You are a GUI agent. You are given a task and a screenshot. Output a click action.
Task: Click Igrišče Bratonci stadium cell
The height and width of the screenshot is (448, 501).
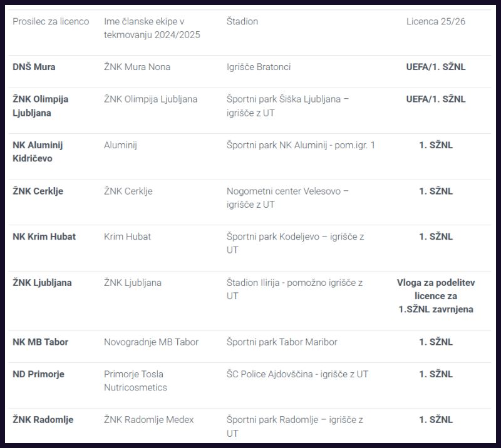[259, 67]
